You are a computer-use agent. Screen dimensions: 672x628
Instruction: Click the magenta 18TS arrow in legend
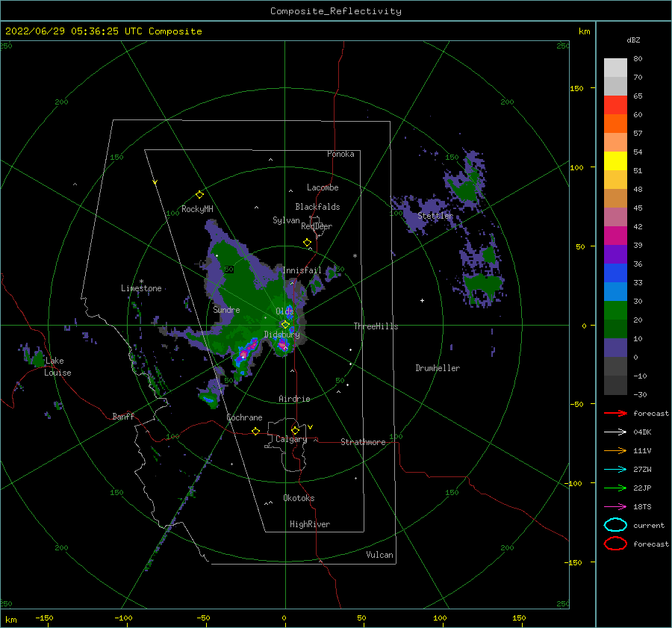coord(615,507)
